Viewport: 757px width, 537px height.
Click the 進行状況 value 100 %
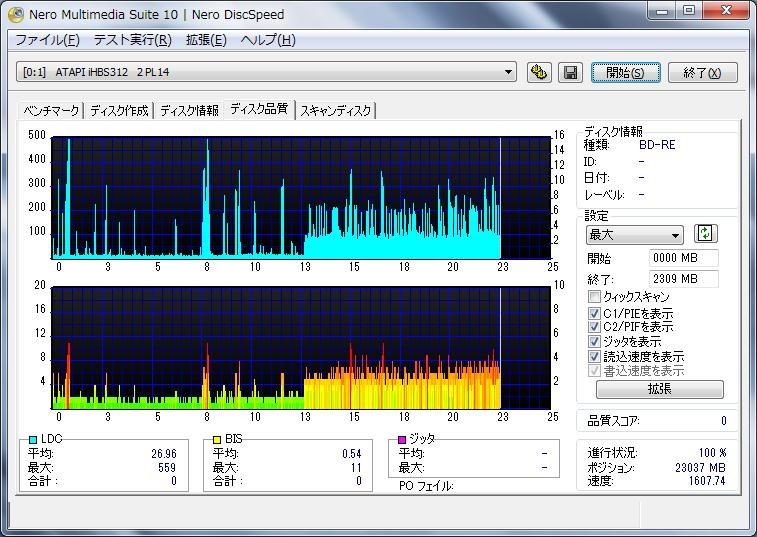(x=712, y=453)
